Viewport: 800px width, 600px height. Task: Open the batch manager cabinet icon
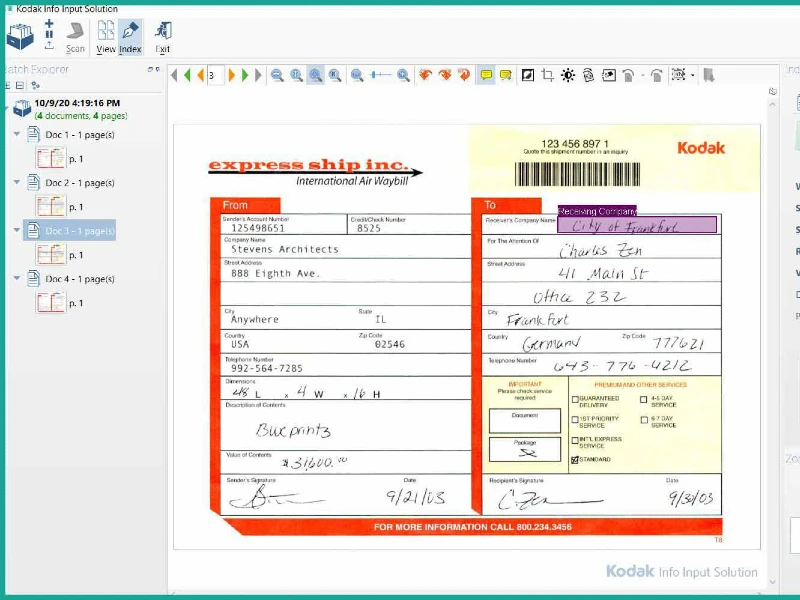(20, 37)
